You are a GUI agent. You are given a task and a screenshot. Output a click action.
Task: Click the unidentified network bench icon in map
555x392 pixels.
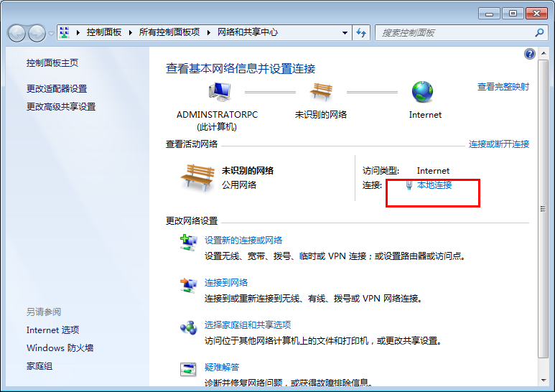tap(321, 92)
